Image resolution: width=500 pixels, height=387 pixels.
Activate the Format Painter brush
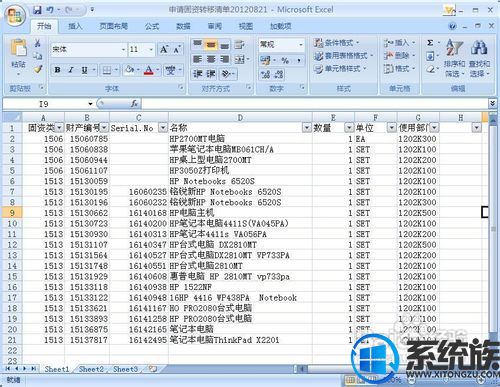point(38,69)
